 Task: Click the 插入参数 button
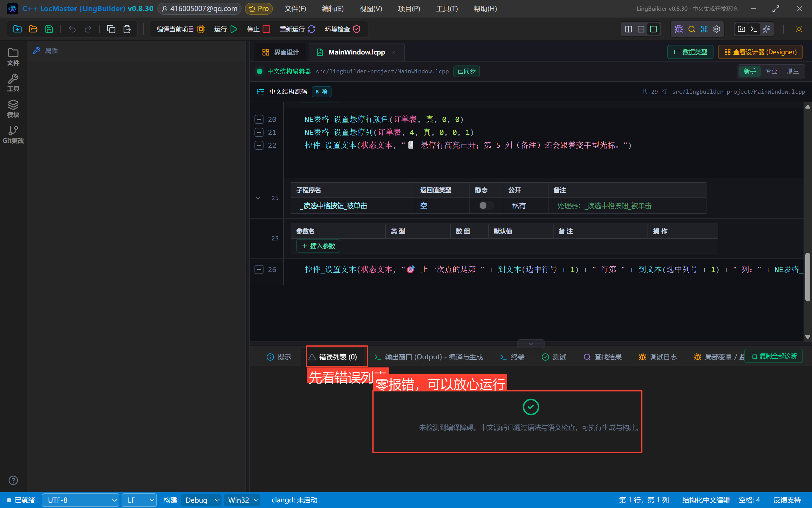coord(318,246)
